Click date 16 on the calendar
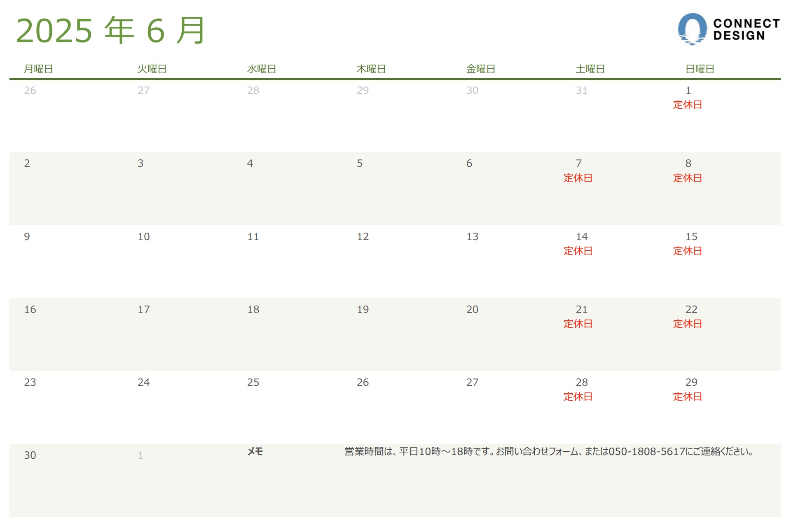Viewport: 791px width, 532px height. coord(30,309)
